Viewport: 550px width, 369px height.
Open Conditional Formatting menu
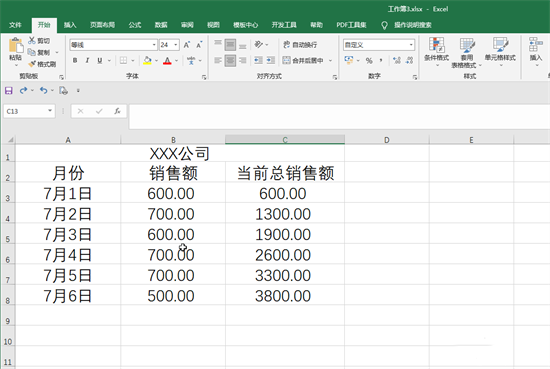coord(437,52)
